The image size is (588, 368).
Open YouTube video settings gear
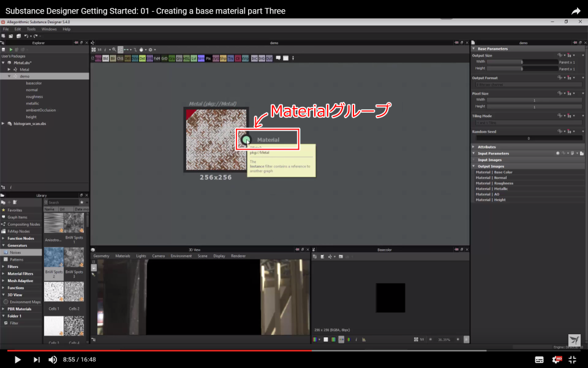(x=557, y=359)
